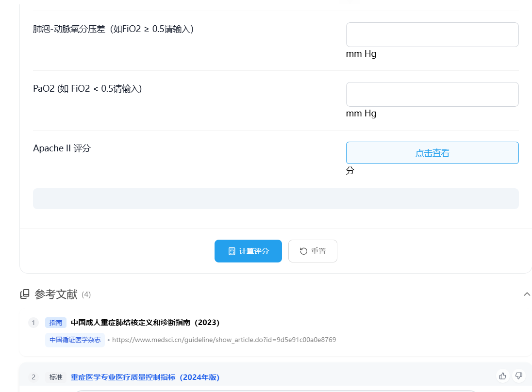
Task: Open the Apache II 点击查看 selector
Action: pos(432,153)
